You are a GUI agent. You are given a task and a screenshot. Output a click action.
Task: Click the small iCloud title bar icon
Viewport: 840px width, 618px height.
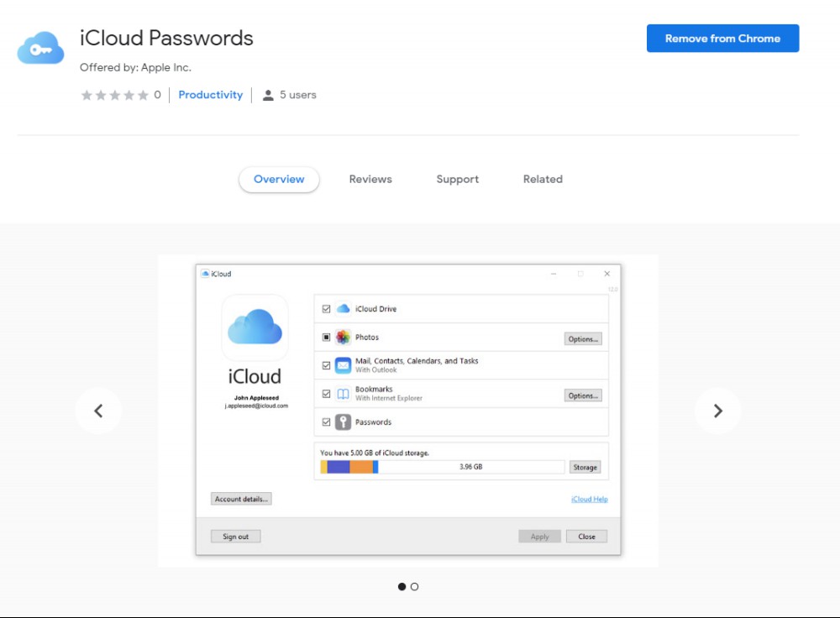coord(205,274)
